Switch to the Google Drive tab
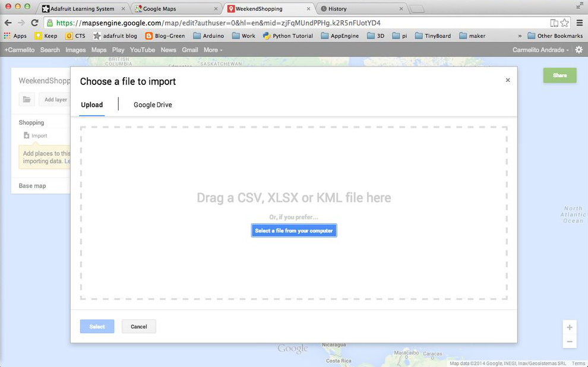The image size is (588, 367). click(x=153, y=105)
